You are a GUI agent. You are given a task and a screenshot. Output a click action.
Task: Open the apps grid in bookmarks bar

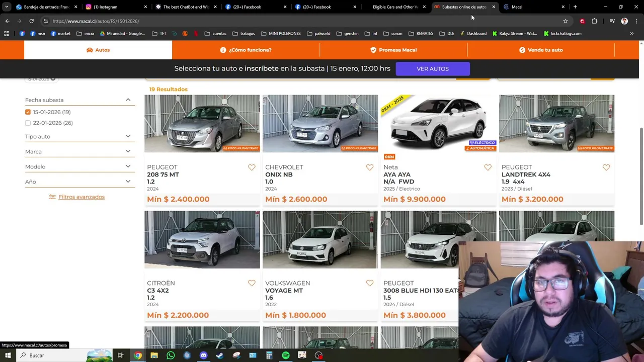[x=7, y=34]
